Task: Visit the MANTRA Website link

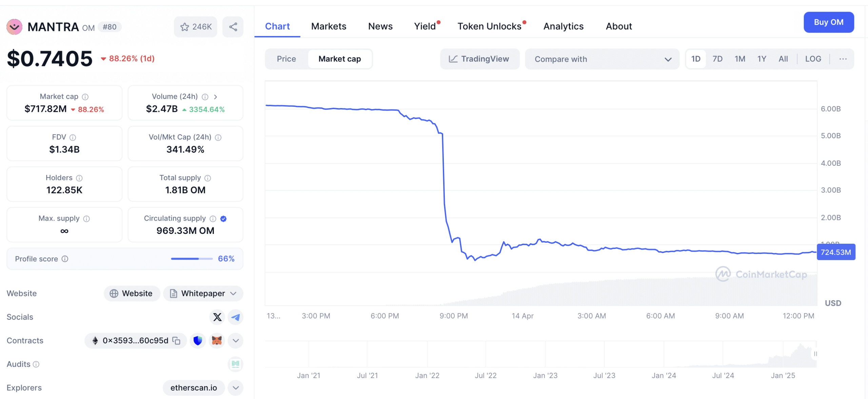Action: tap(132, 294)
